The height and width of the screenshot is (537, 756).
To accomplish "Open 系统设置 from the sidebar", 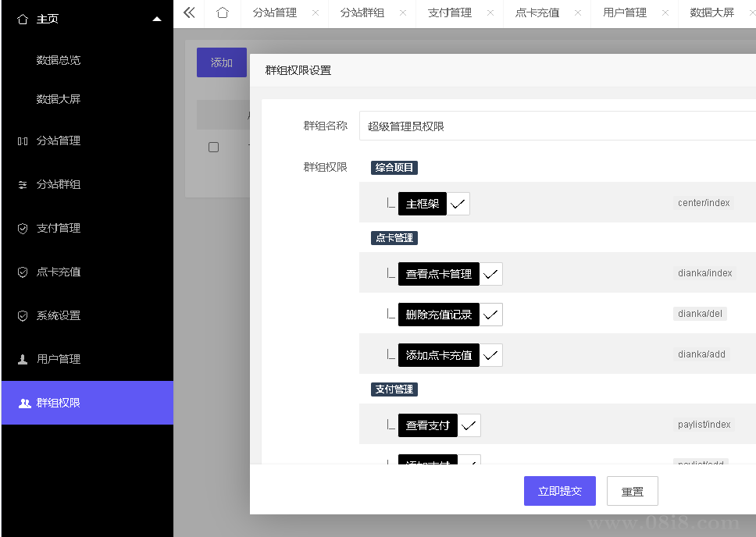I will 59,316.
